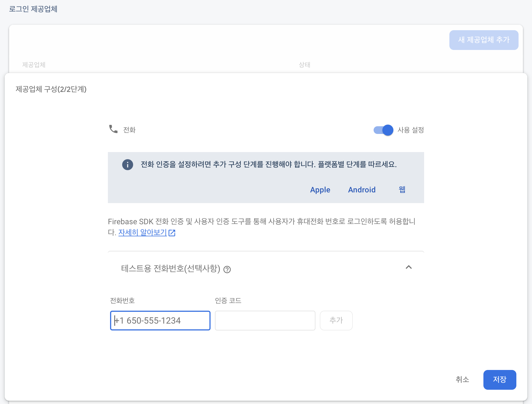Focus the 전화번호 input field
Screen dimensions: 532x404
pos(160,321)
